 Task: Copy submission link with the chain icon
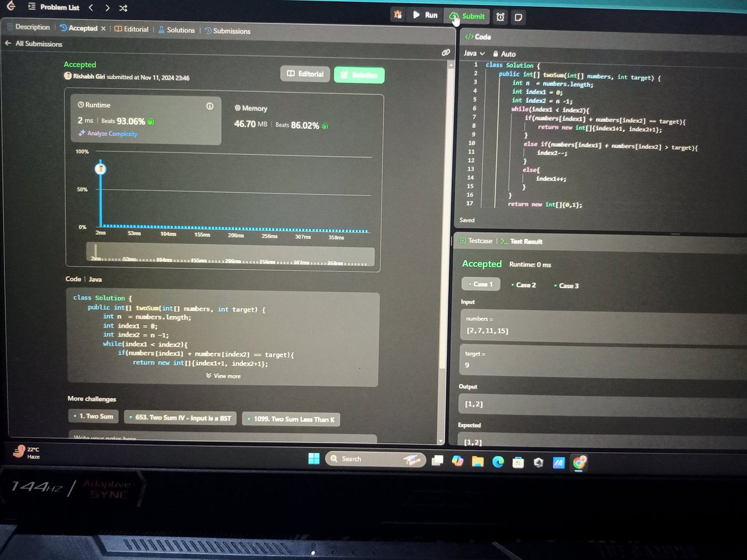tap(446, 52)
